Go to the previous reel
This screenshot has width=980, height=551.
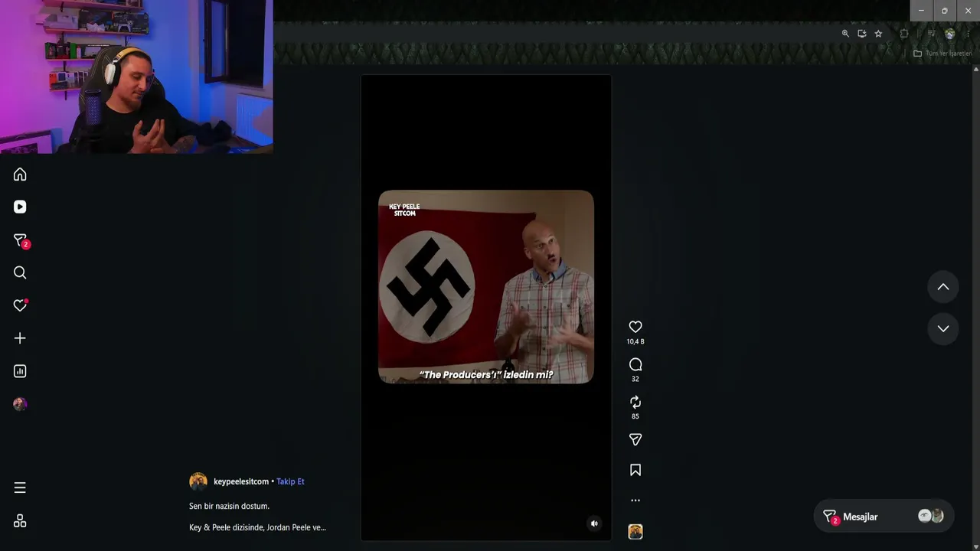(943, 287)
